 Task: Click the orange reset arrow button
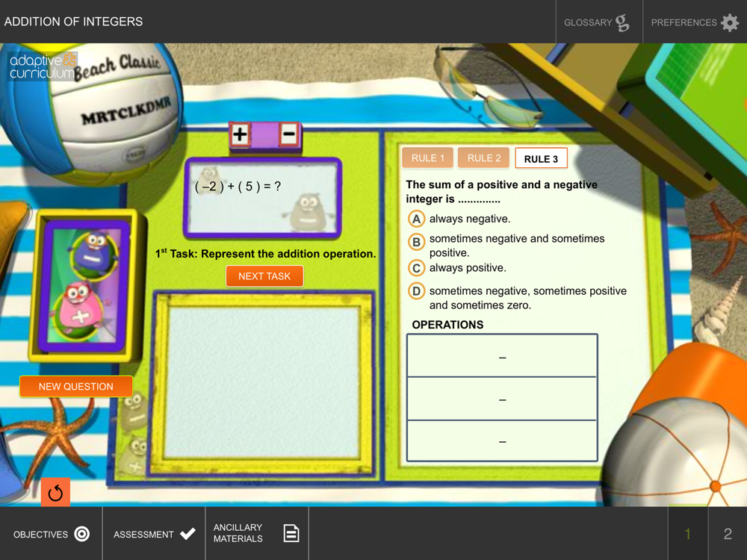tap(55, 492)
